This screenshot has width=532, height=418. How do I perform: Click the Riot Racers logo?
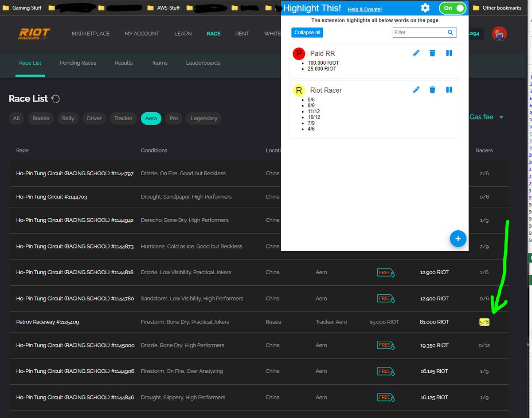[x=34, y=33]
